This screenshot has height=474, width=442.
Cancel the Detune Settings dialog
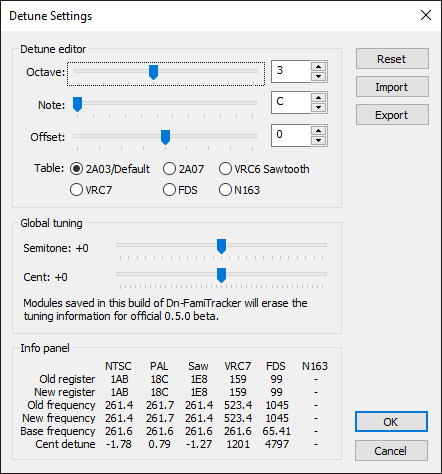pos(391,451)
